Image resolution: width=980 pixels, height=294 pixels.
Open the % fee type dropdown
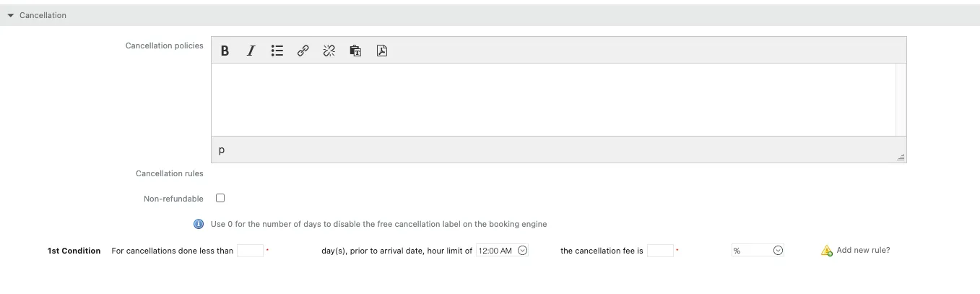click(758, 251)
